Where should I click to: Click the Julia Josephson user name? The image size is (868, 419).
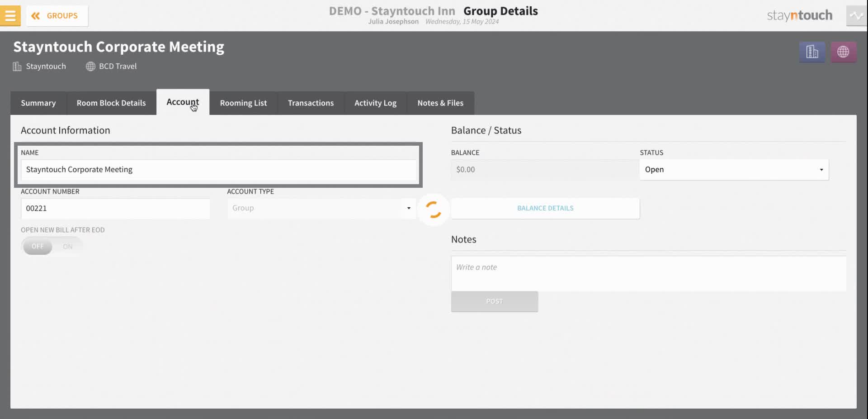[x=393, y=22]
